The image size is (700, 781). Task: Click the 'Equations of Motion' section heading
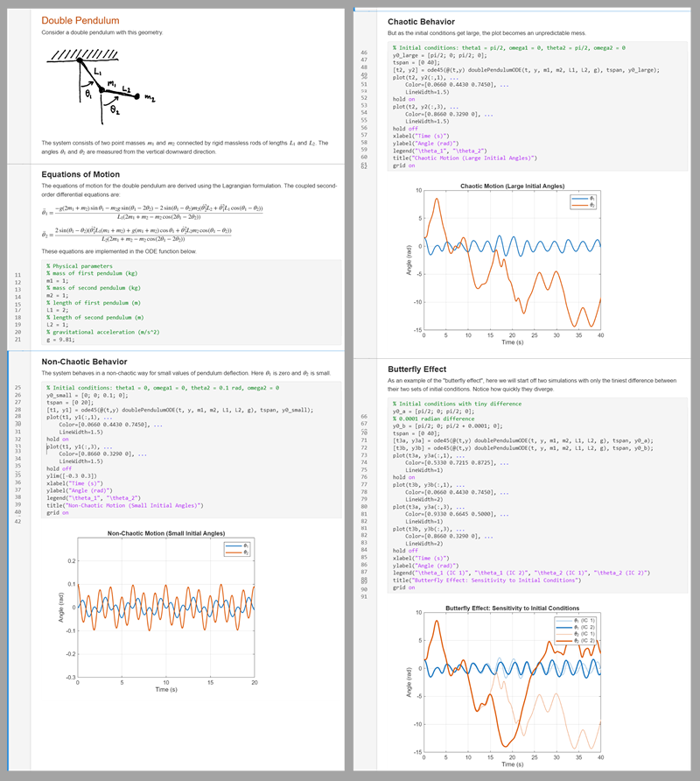[x=83, y=174]
